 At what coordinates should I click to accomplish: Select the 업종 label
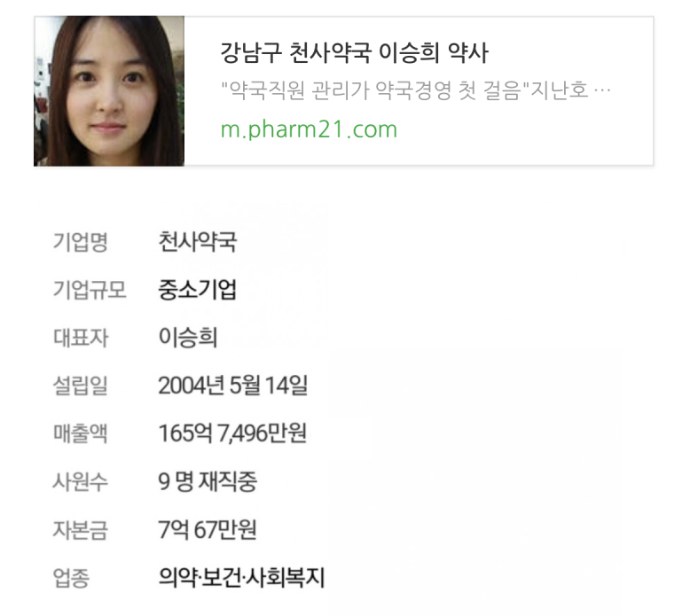tap(71, 577)
